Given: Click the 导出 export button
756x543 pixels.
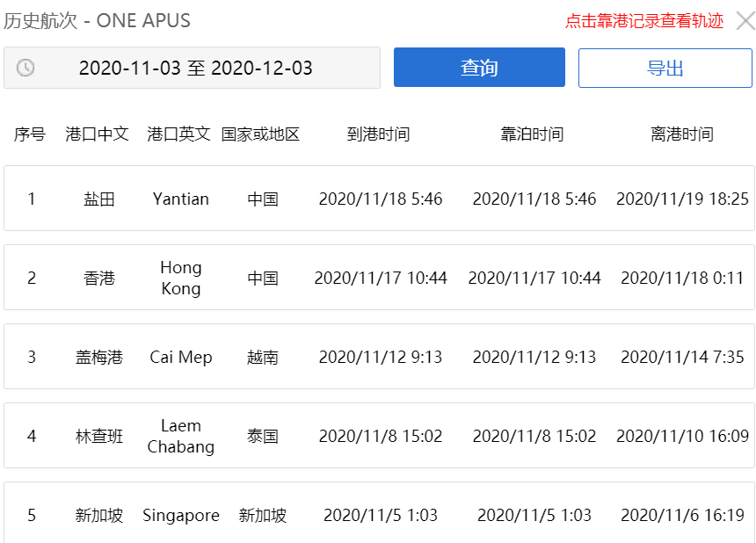Looking at the screenshot, I should point(665,68).
